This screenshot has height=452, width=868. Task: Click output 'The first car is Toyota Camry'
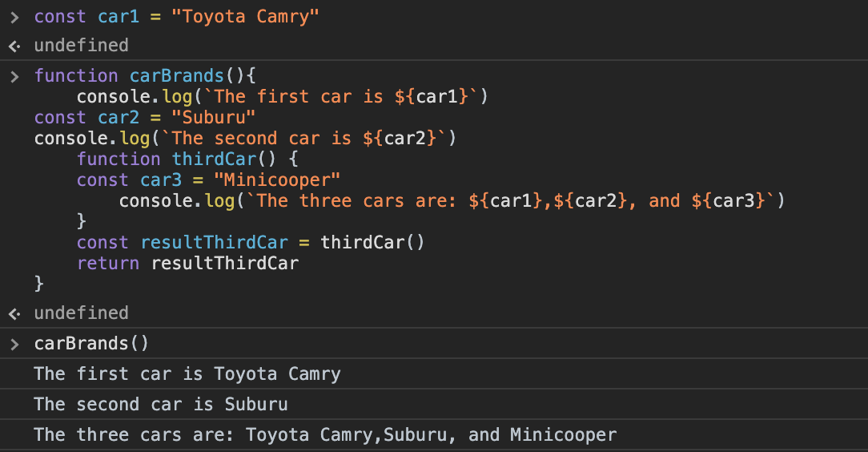[x=187, y=374]
